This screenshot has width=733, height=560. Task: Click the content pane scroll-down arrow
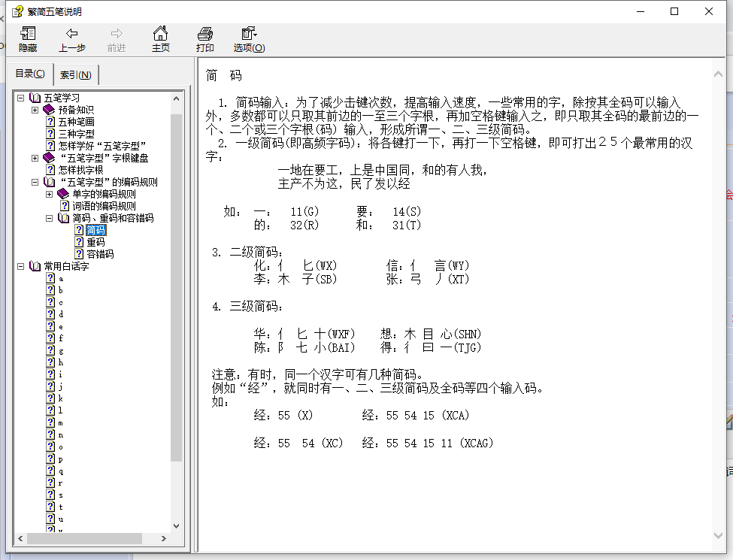coord(718,536)
